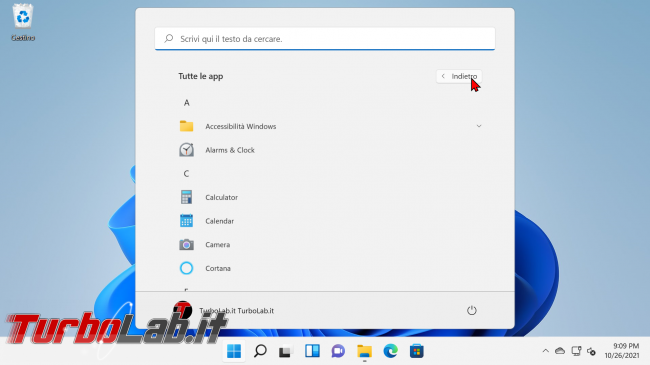Open the Chat taskbar icon

click(x=338, y=351)
